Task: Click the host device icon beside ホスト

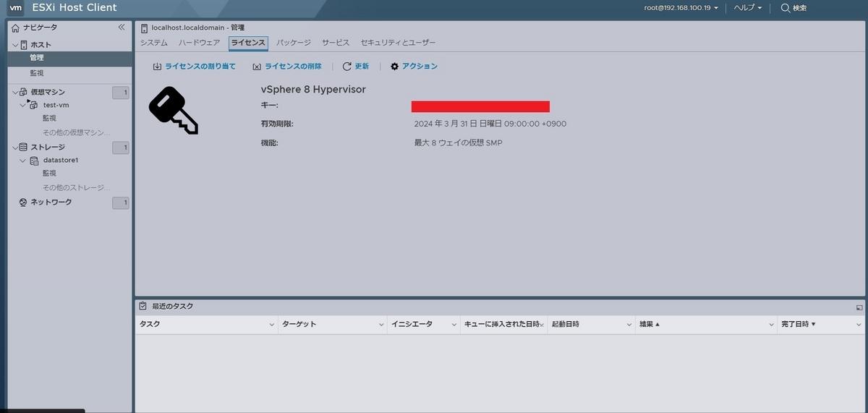Action: (x=24, y=45)
